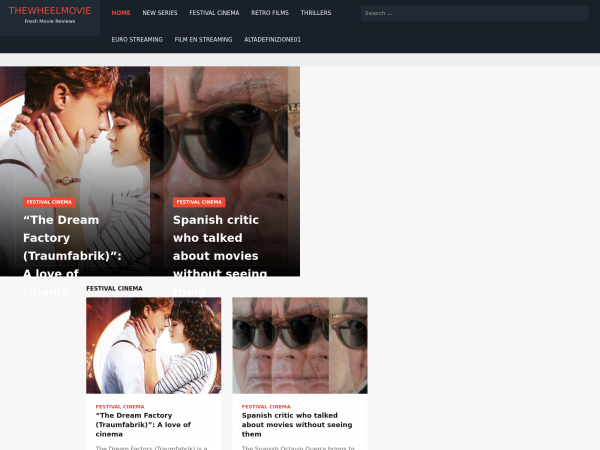The height and width of the screenshot is (450, 600).
Task: Open Euro Streaming menu link
Action: click(137, 39)
